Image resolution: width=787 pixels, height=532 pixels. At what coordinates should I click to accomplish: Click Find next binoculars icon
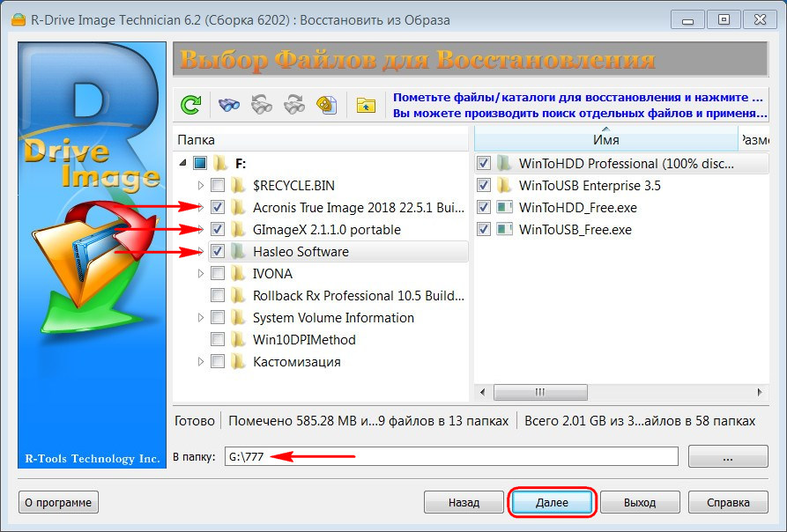(294, 105)
